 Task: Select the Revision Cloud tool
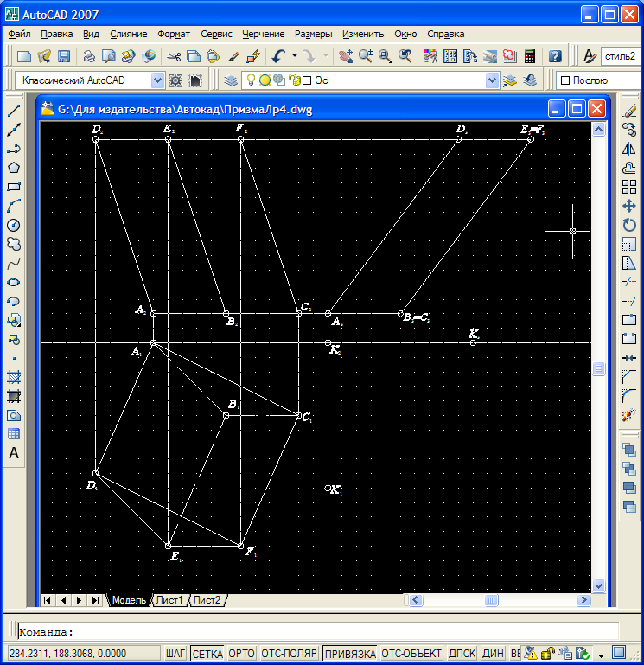pyautogui.click(x=14, y=244)
